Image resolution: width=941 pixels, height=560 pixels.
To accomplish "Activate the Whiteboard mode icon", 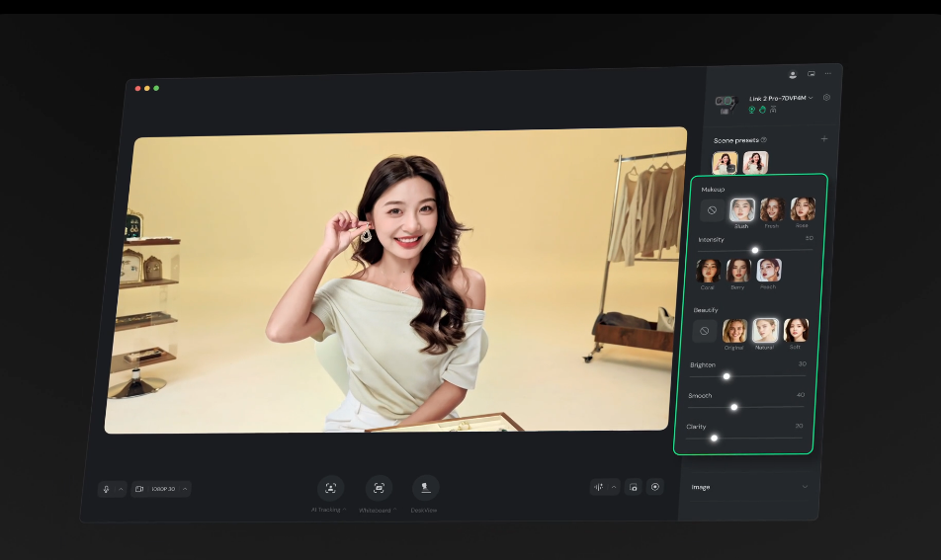I will 379,488.
